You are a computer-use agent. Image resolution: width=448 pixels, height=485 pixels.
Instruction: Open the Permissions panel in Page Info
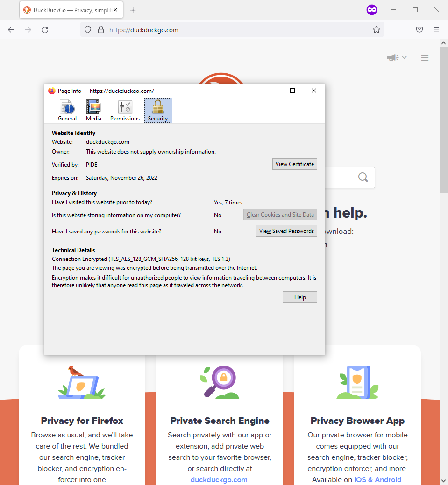[124, 110]
